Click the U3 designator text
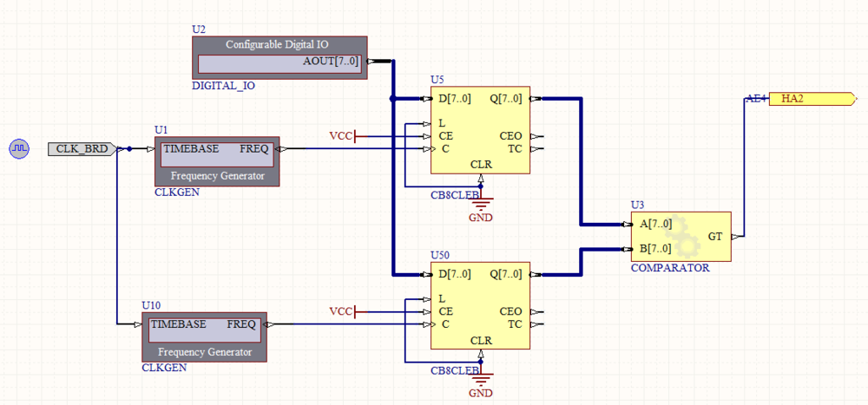The width and height of the screenshot is (868, 405). (638, 205)
